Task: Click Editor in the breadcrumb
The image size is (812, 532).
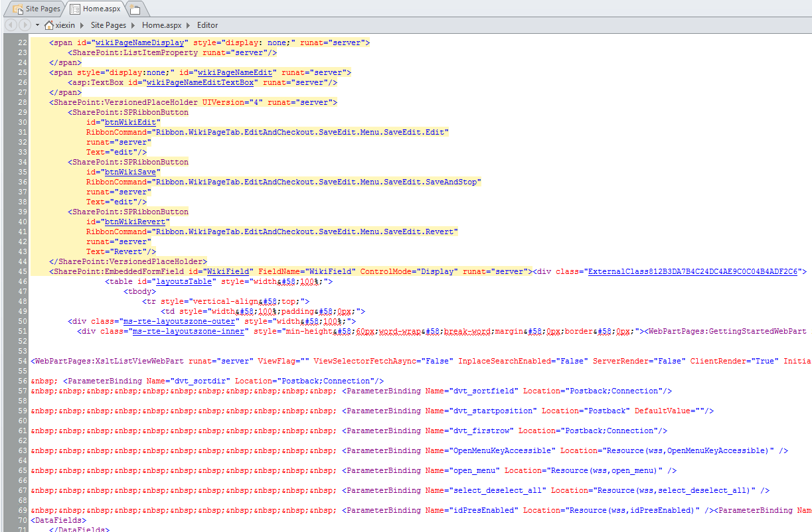Action: (x=207, y=25)
